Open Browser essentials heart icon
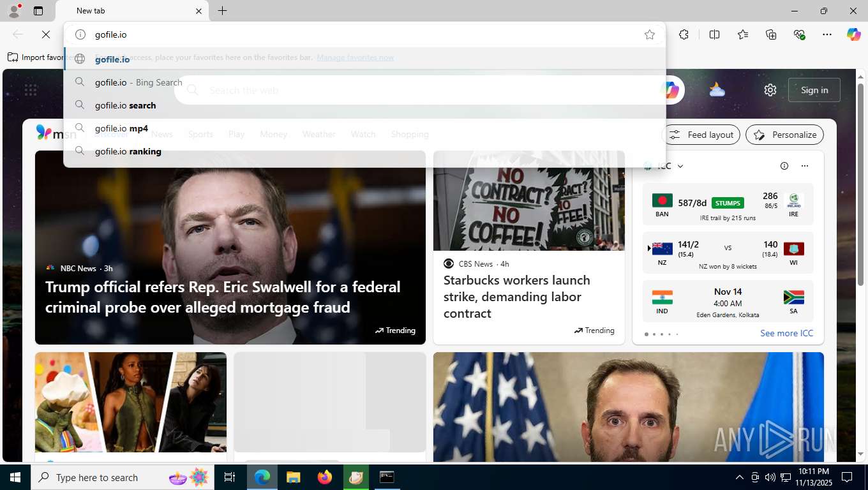This screenshot has width=868, height=490. [799, 34]
